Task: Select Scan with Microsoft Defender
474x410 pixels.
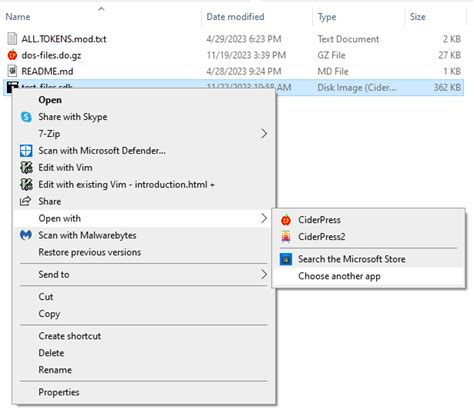Action: (x=144, y=151)
